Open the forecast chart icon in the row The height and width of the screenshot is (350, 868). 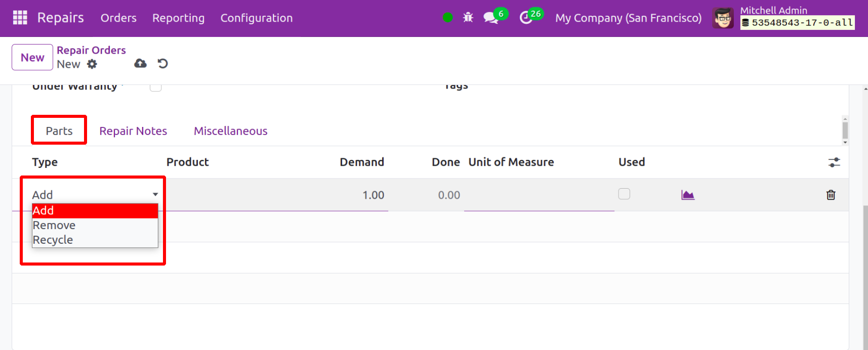pos(688,195)
